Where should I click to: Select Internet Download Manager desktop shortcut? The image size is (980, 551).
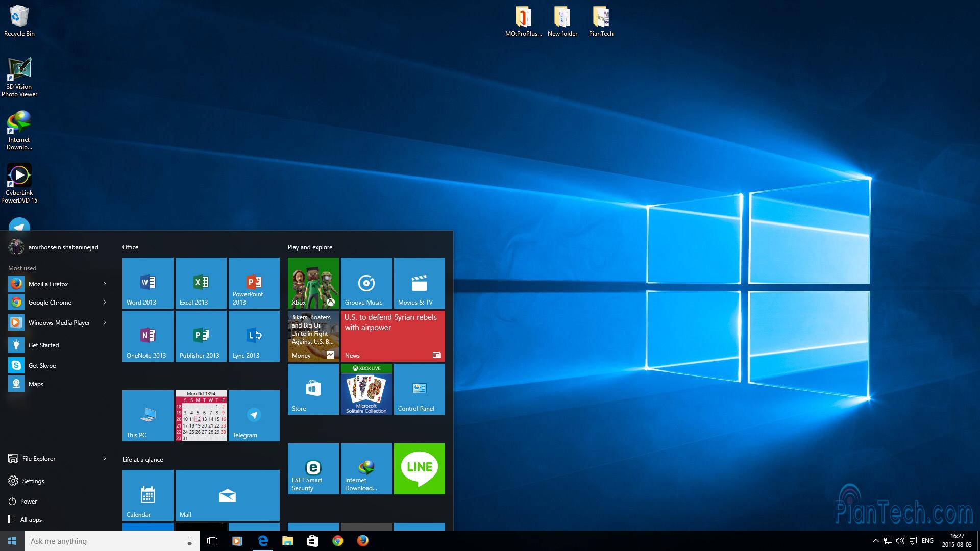[x=19, y=131]
